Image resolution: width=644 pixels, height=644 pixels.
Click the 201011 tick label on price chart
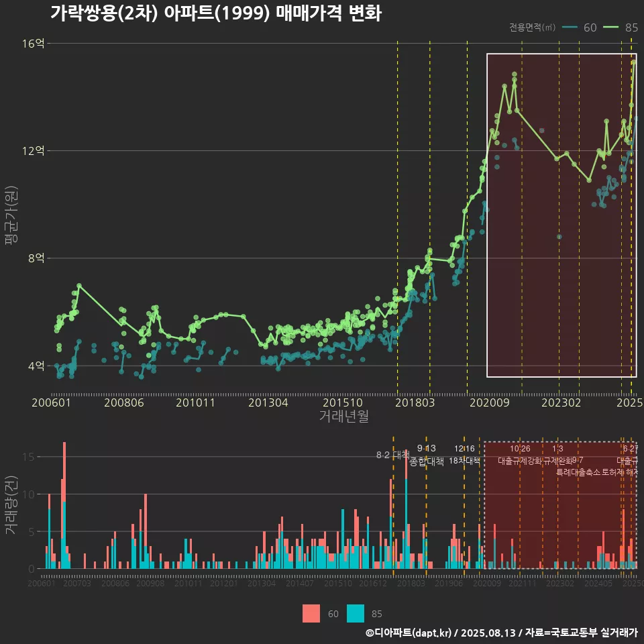195,402
